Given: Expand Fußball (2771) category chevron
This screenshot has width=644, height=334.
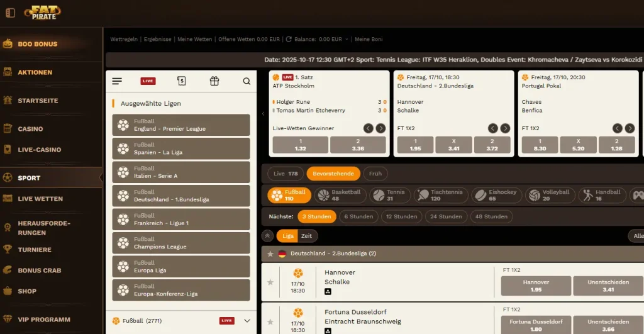Looking at the screenshot, I should tap(247, 321).
